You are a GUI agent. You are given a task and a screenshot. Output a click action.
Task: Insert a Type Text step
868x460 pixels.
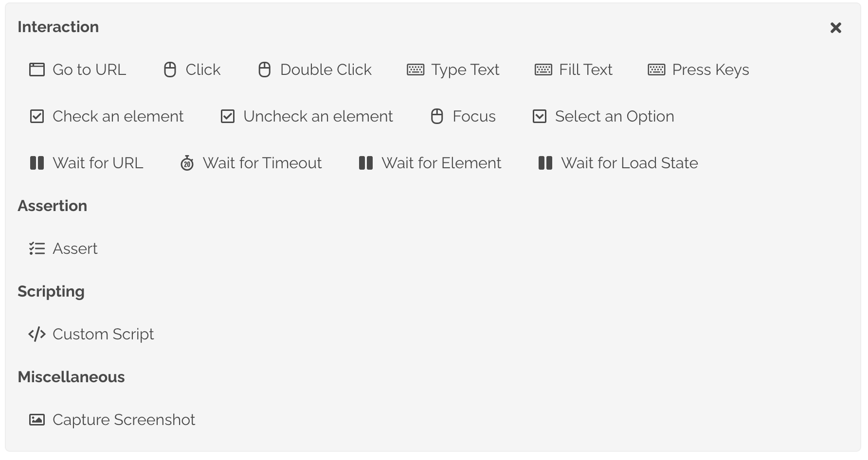coord(452,70)
